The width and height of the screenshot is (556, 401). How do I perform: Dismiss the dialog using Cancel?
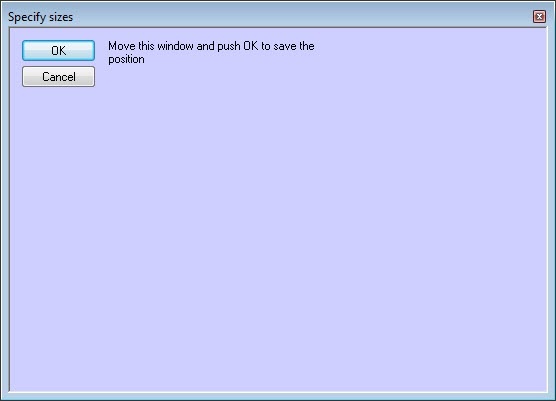59,77
